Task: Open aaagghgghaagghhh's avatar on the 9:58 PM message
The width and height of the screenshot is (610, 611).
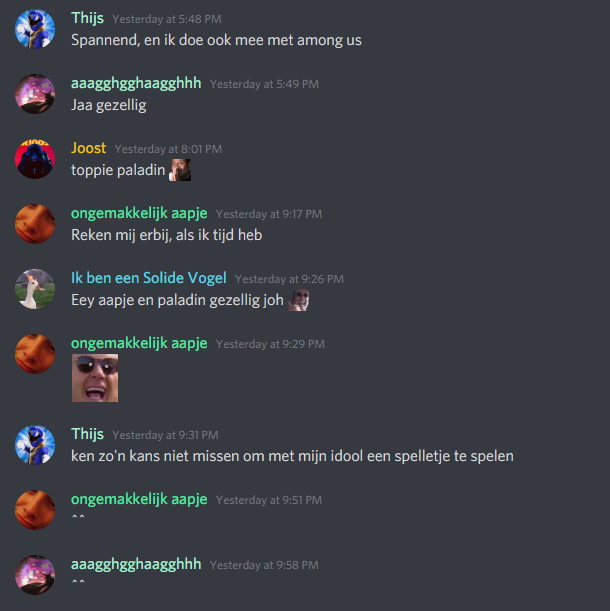Action: pos(35,575)
